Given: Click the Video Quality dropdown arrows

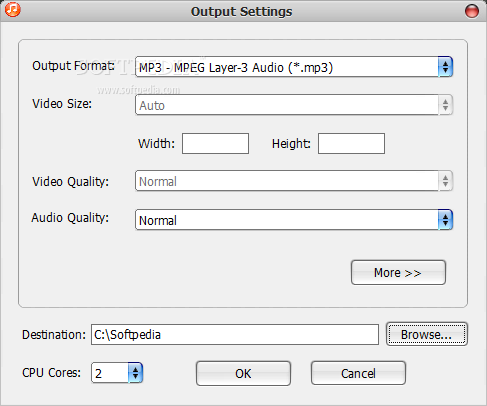Looking at the screenshot, I should (445, 181).
